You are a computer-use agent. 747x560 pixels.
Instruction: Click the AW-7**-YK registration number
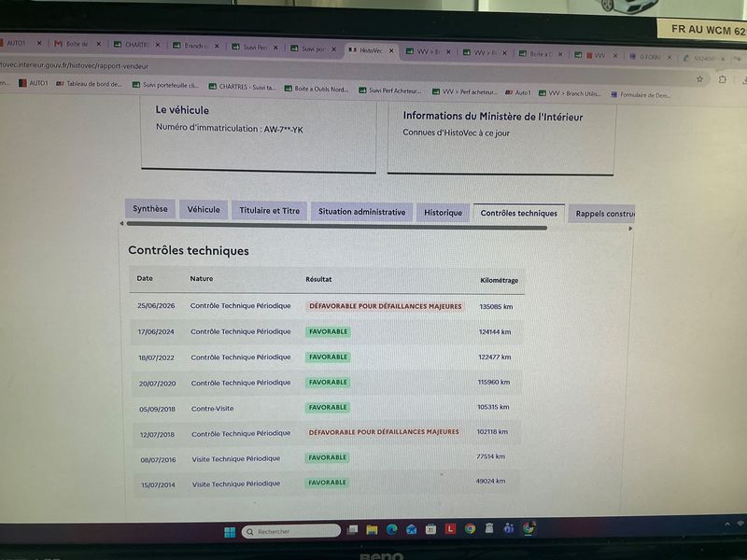[x=284, y=129]
